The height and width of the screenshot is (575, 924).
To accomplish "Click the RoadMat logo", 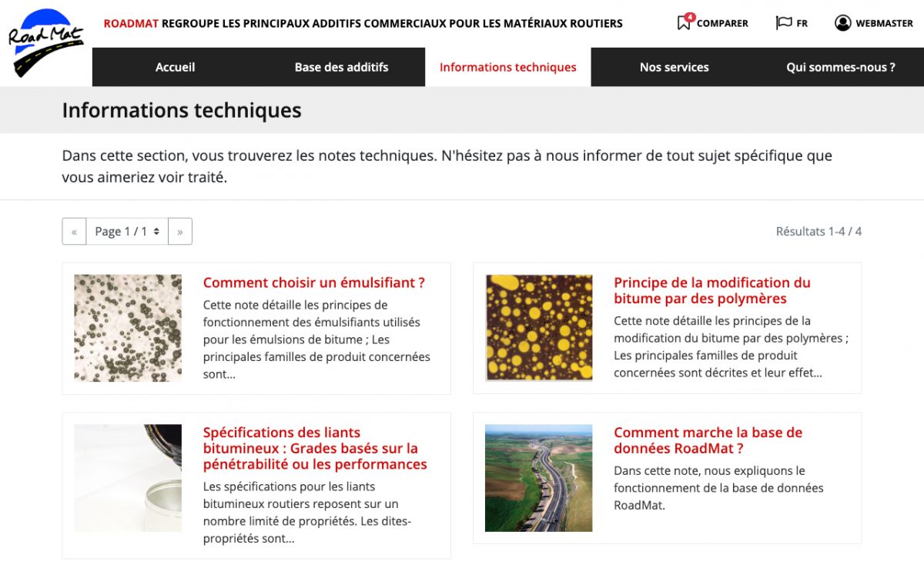I will (x=45, y=42).
